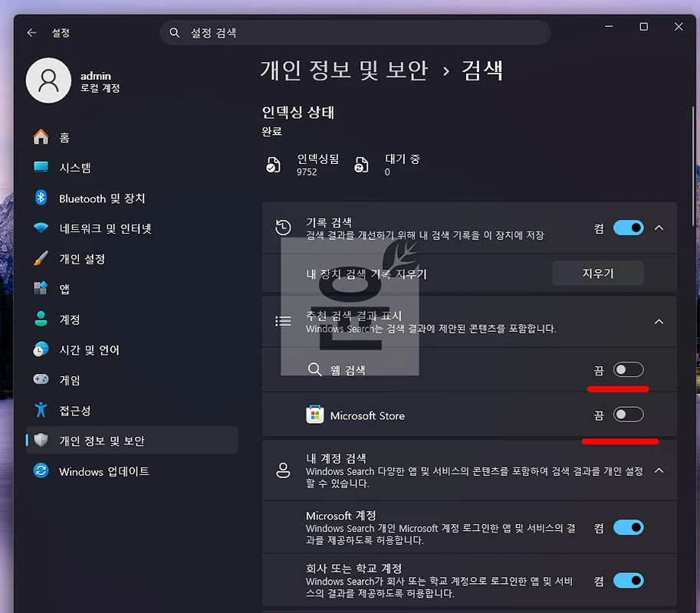The width and height of the screenshot is (700, 613).
Task: Click the admin profile avatar icon
Action: coord(48,80)
